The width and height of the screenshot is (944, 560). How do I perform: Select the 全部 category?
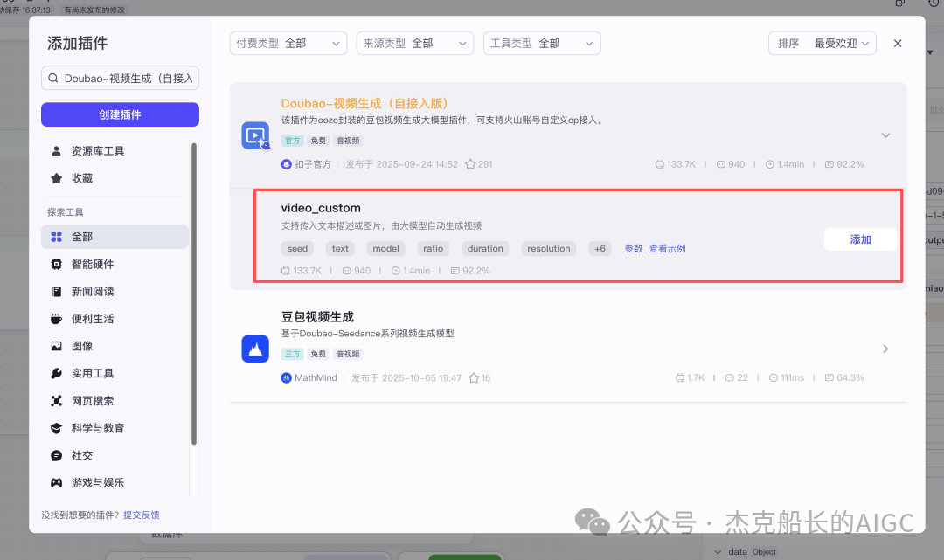[115, 237]
